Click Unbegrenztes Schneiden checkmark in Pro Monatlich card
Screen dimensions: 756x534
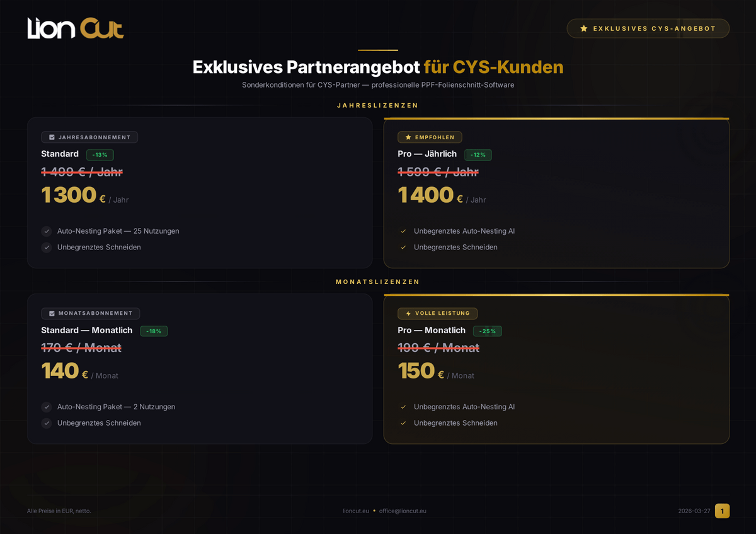click(403, 423)
